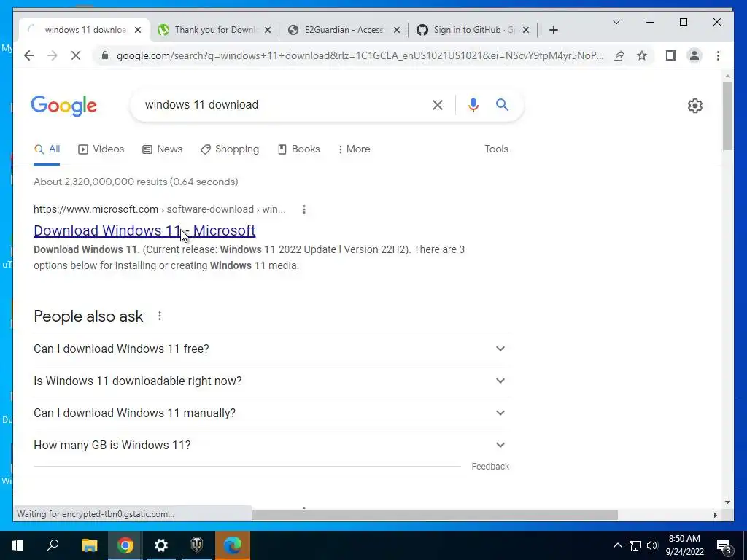This screenshot has width=747, height=560.
Task: Expand 'Is Windows 11 downloadable right now?'
Action: [270, 381]
